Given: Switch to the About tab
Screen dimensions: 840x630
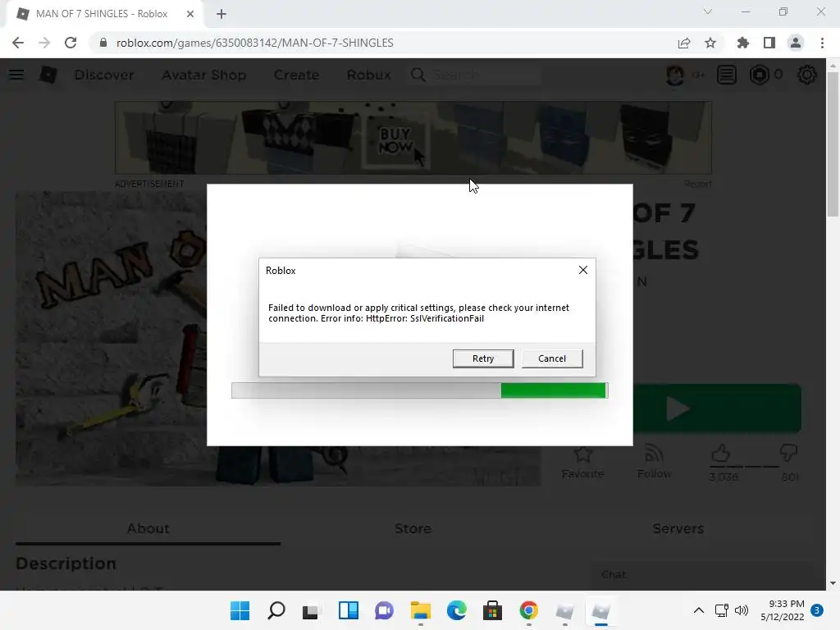Looking at the screenshot, I should click(x=148, y=529).
